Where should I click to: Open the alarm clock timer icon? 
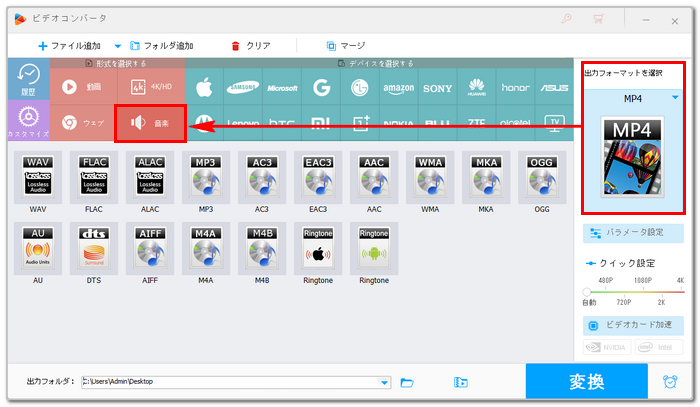pos(669,381)
